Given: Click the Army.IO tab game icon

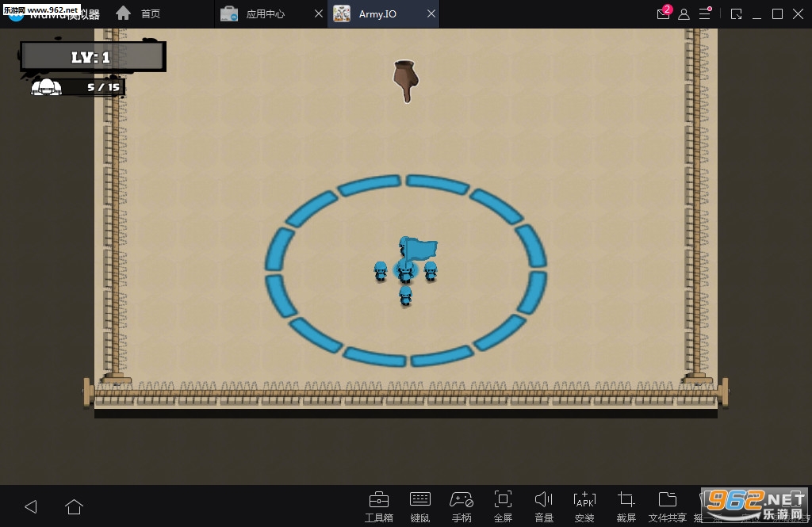Looking at the screenshot, I should pyautogui.click(x=342, y=14).
